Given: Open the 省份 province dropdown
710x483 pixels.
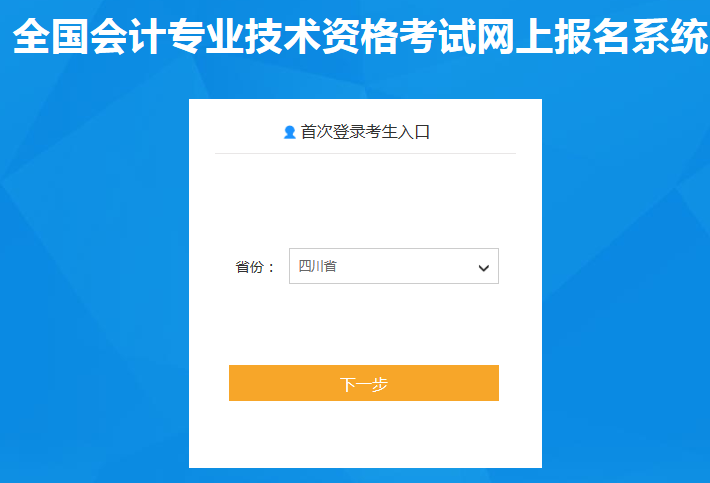Looking at the screenshot, I should [x=394, y=266].
